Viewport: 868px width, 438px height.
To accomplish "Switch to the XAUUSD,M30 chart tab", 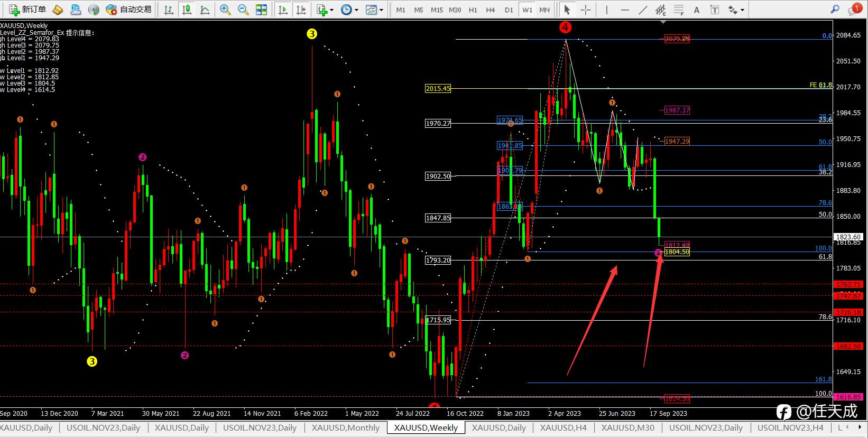I will tap(628, 428).
